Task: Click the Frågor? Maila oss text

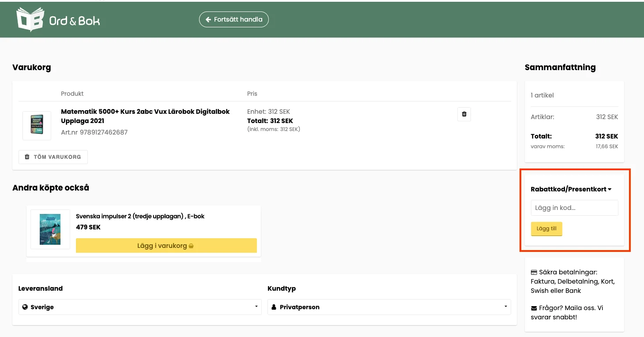Action: click(567, 312)
